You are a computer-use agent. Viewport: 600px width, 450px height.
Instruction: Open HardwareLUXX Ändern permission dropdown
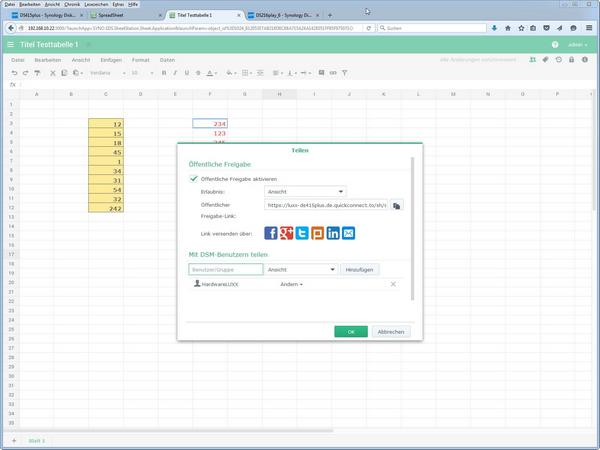291,284
